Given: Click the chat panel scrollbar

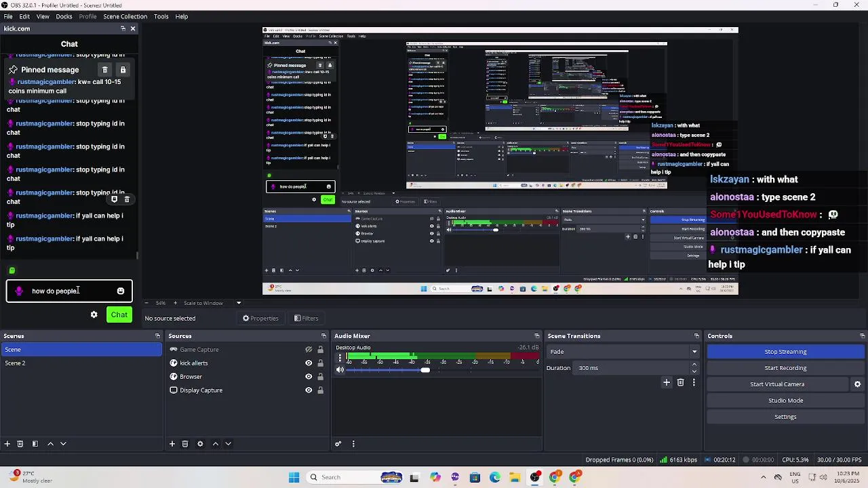Looking at the screenshot, I should (x=137, y=256).
